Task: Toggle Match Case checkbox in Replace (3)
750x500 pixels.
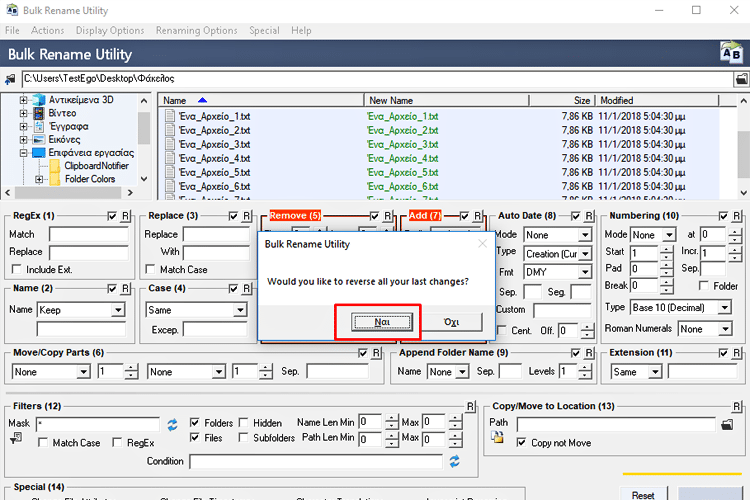Action: click(x=150, y=269)
